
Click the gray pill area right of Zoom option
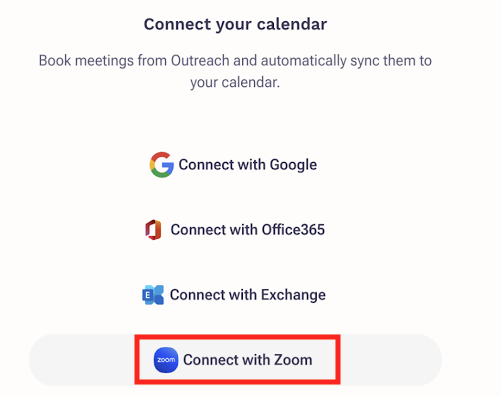391,360
